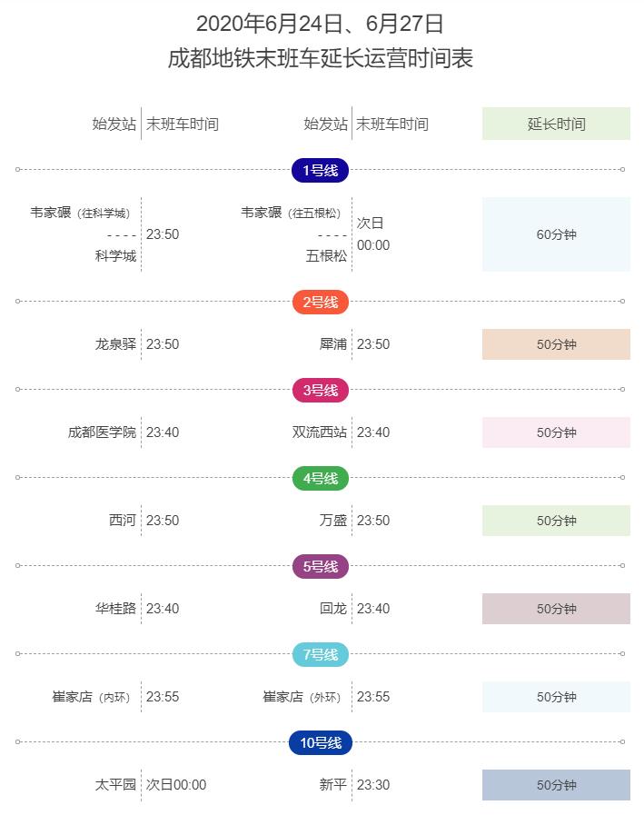Click the blue 10号线 line badge
This screenshot has height=815, width=644.
coord(320,742)
